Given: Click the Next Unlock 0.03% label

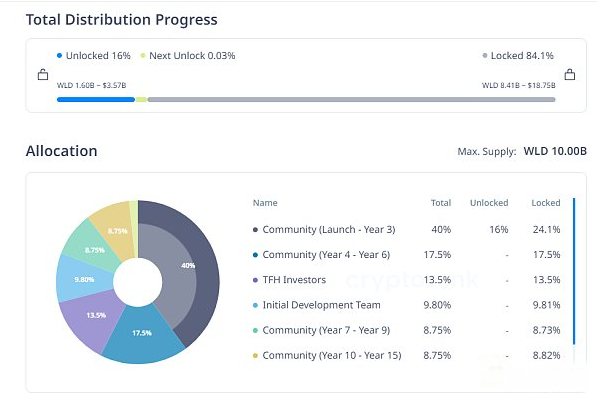Looking at the screenshot, I should [x=192, y=56].
